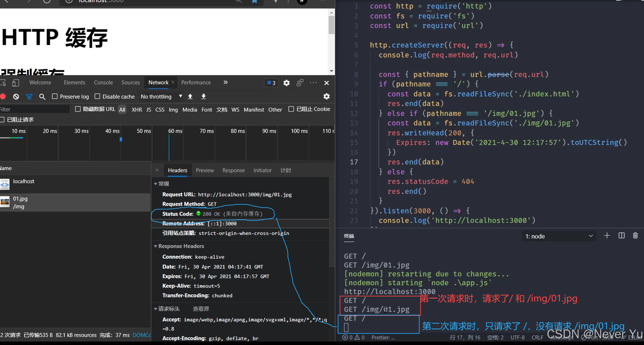Select the Img filter type button
This screenshot has width=644, height=345.
click(173, 110)
